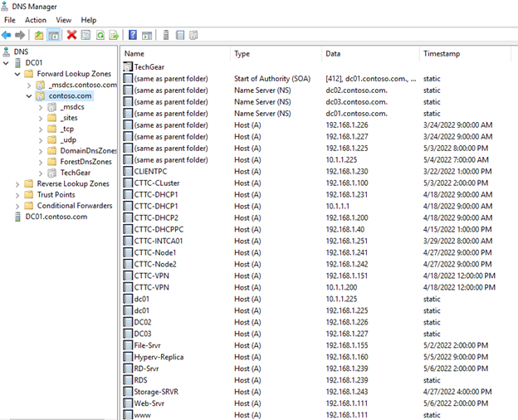Refresh the view using green refresh icon
The image size is (518, 420).
(x=100, y=35)
